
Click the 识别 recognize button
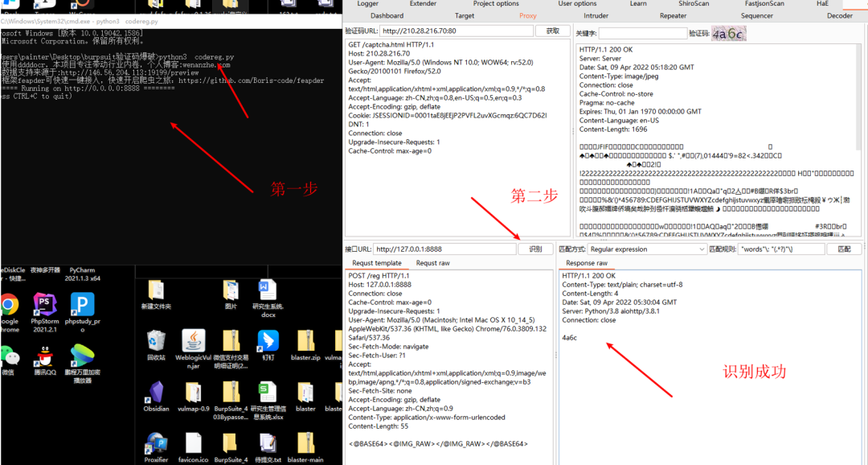(x=535, y=249)
